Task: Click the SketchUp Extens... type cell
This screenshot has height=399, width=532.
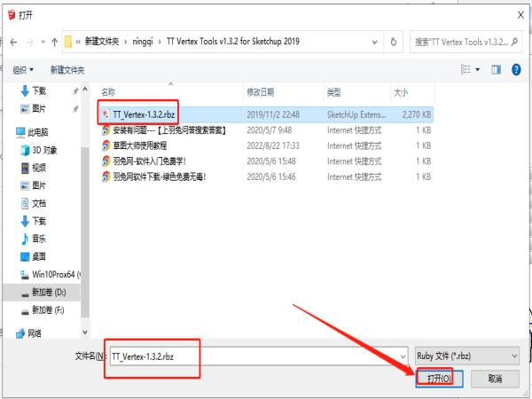Action: tap(356, 114)
